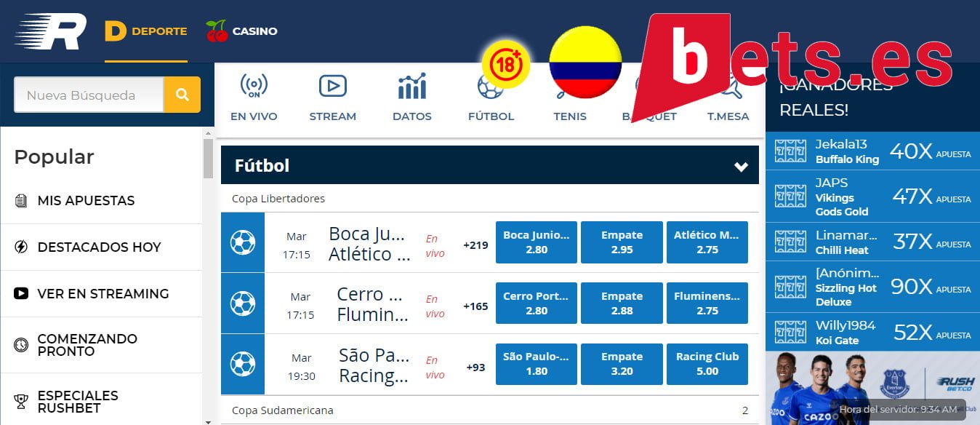Select VER EN STREAMING from the sidebar
The image size is (980, 425).
(103, 293)
